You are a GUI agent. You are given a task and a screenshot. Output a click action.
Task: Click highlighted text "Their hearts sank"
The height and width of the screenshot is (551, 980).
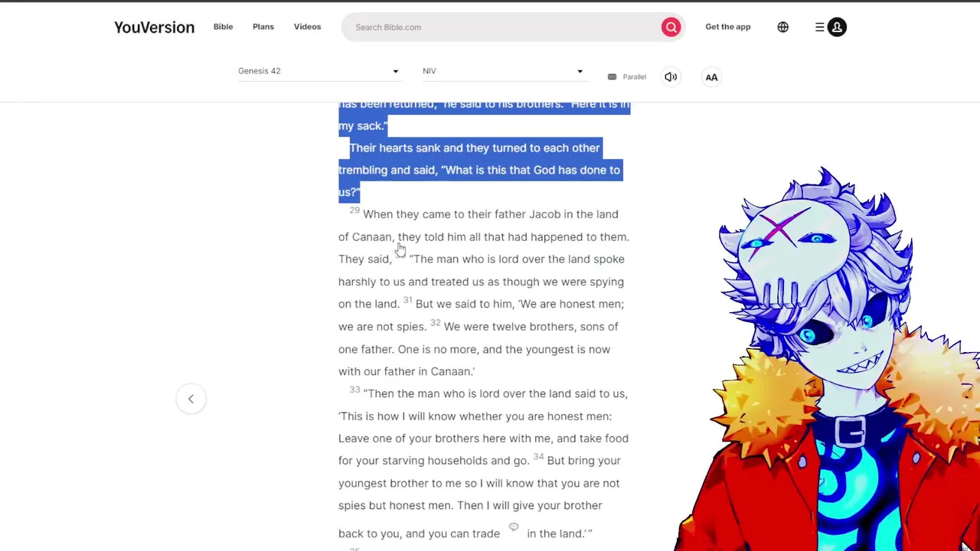[394, 148]
